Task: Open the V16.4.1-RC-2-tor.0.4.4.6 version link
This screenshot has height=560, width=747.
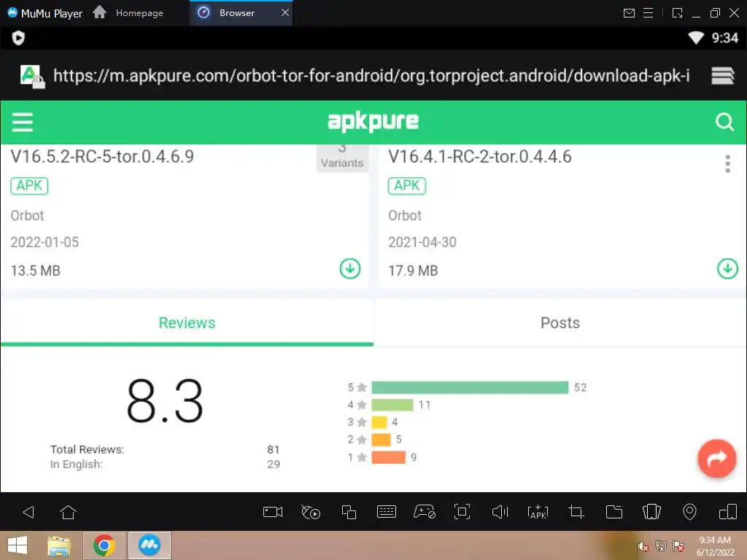Action: point(480,157)
